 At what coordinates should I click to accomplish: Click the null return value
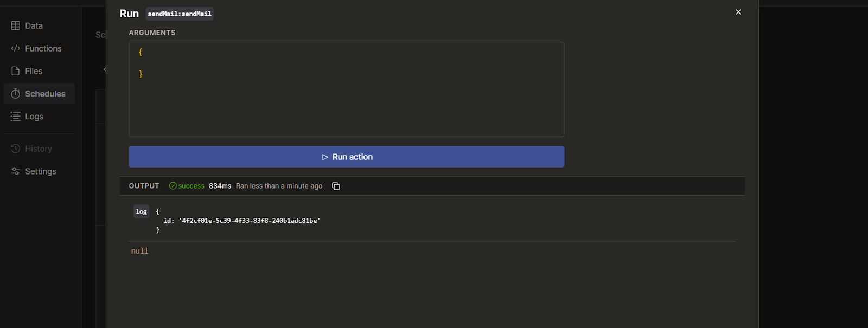(x=139, y=251)
